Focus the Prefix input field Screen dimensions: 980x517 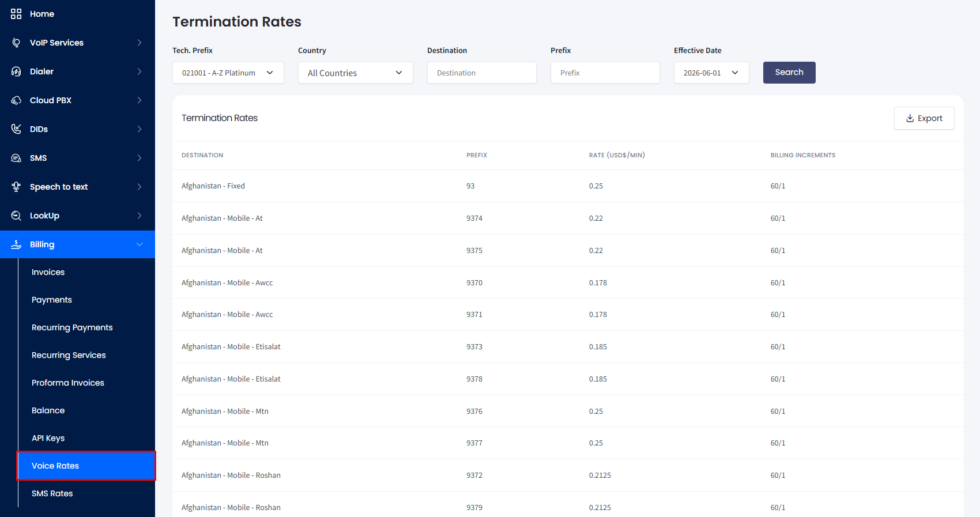(605, 73)
